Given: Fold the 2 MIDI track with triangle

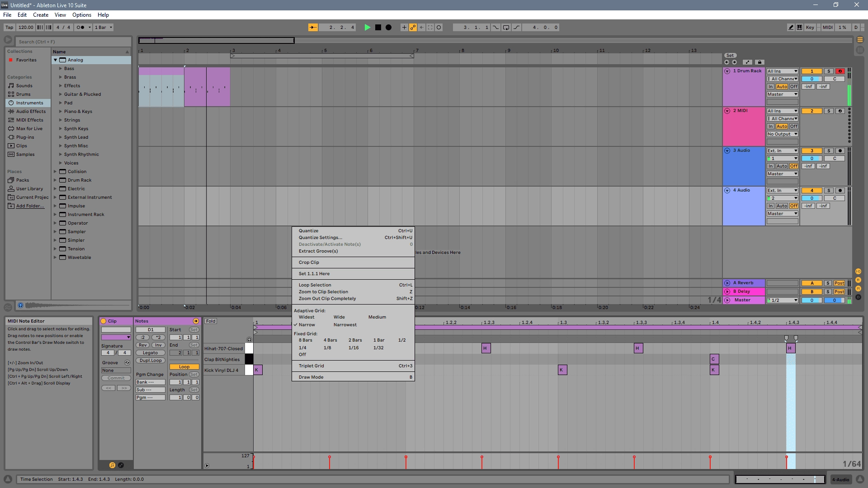Looking at the screenshot, I should coord(727,111).
